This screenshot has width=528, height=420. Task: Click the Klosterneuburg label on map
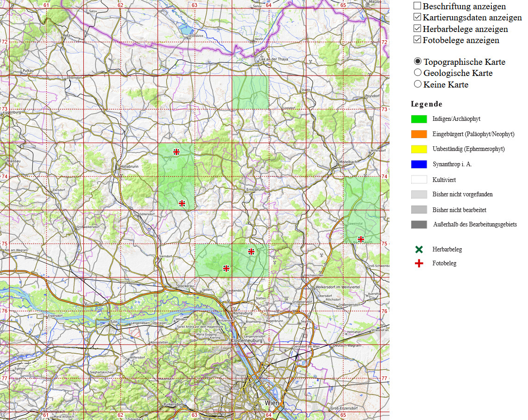(246, 340)
